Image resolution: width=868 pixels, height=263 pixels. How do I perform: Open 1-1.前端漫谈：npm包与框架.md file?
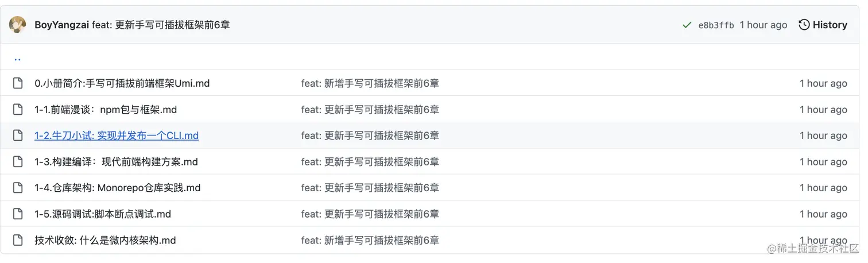pyautogui.click(x=106, y=110)
